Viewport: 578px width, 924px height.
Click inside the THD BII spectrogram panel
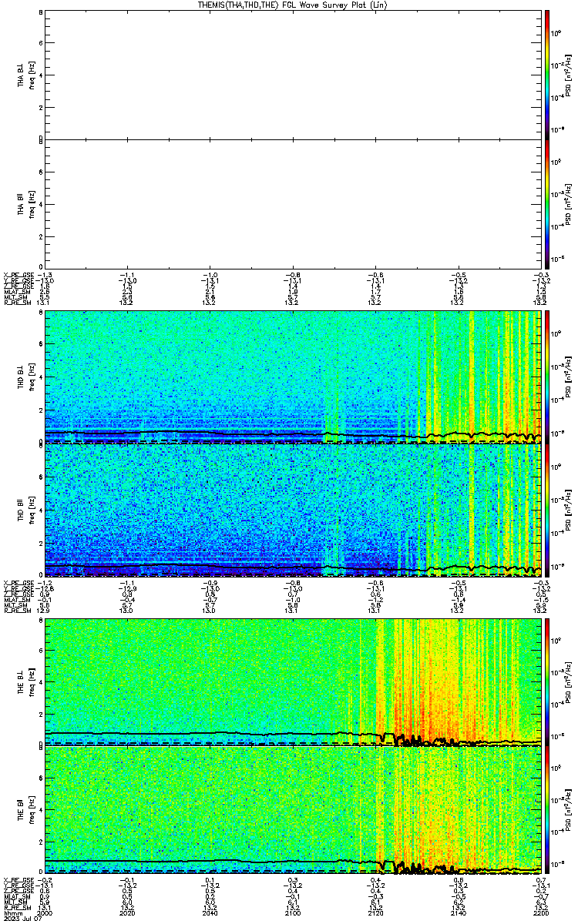click(x=294, y=510)
